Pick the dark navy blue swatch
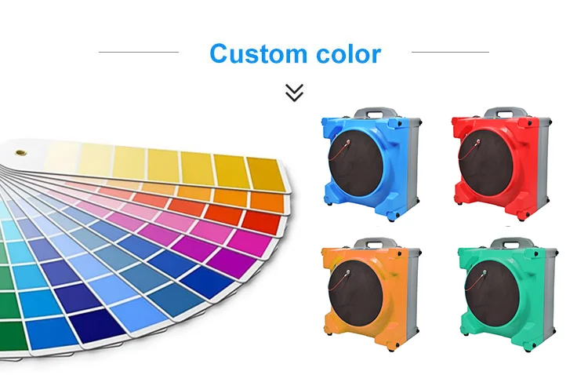The width and height of the screenshot is (588, 375). pos(96,325)
